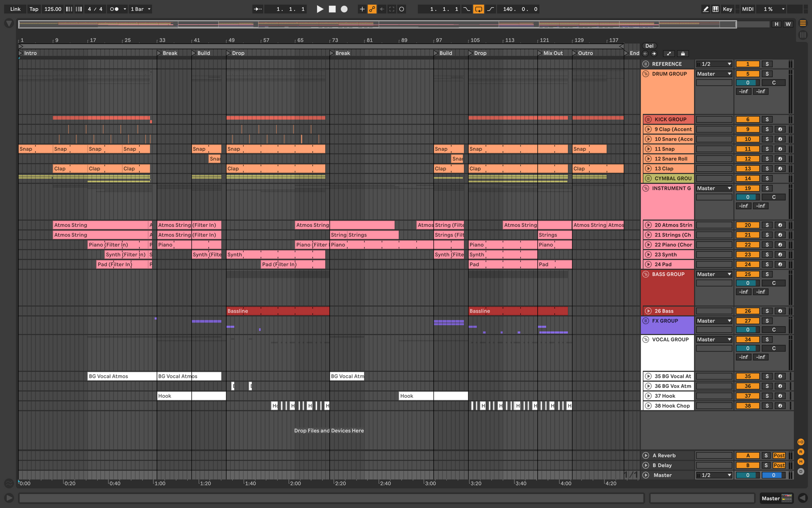Screen dimensions: 812x508
Task: Fold the FX GROUP track
Action: (646, 321)
